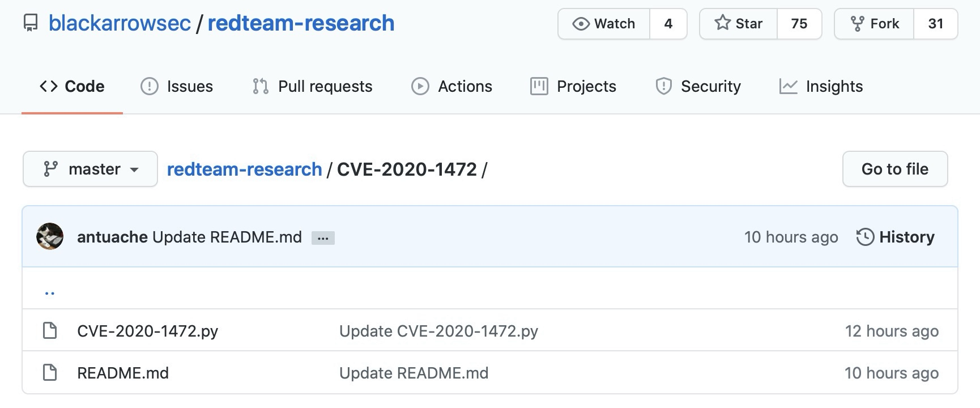
Task: Click the 12 hours ago timestamp
Action: 892,331
